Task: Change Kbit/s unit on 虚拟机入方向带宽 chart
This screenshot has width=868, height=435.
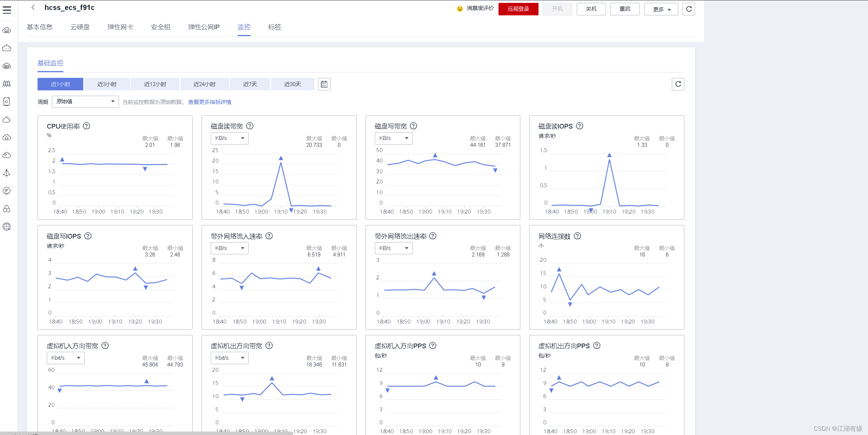Action: point(66,358)
